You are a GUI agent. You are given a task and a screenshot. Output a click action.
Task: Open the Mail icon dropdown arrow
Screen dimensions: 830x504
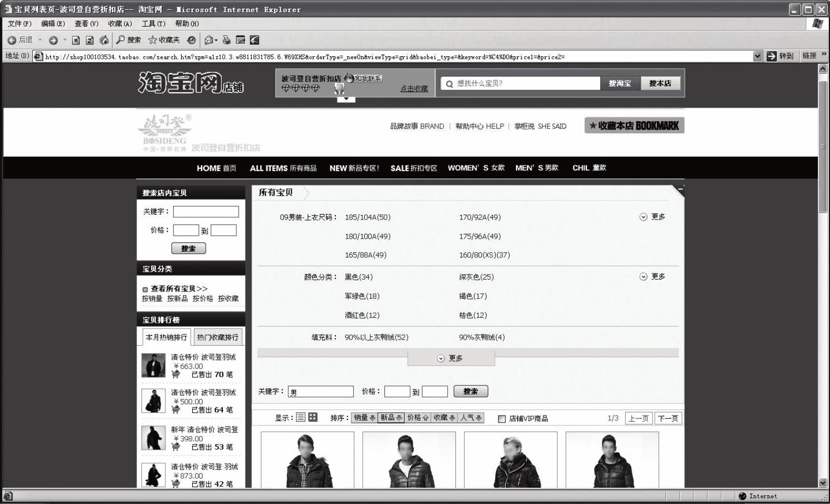[x=216, y=40]
